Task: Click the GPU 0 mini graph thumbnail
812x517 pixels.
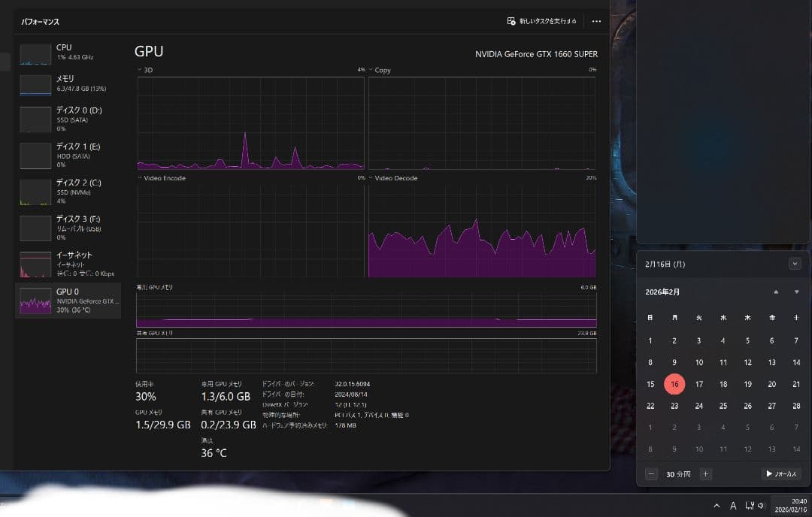Action: pyautogui.click(x=35, y=301)
